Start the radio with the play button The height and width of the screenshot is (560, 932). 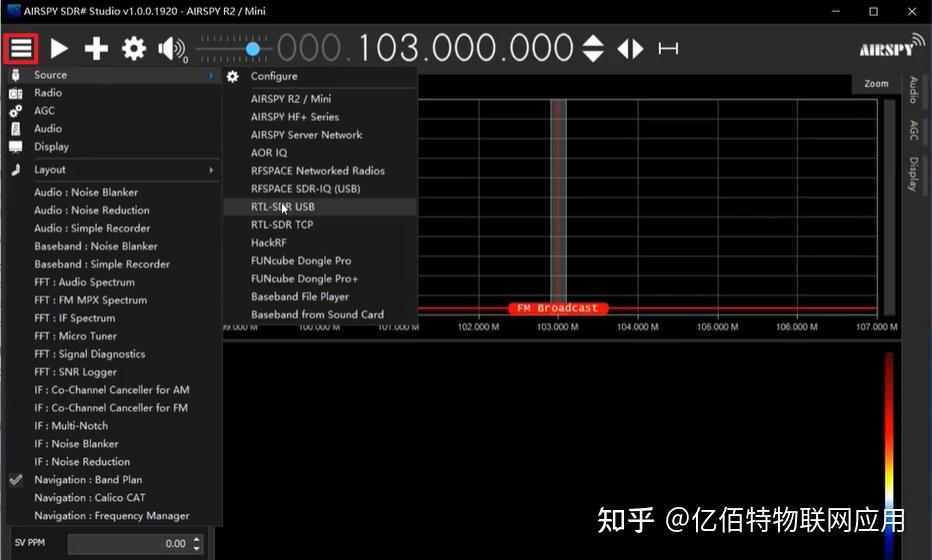[x=58, y=48]
